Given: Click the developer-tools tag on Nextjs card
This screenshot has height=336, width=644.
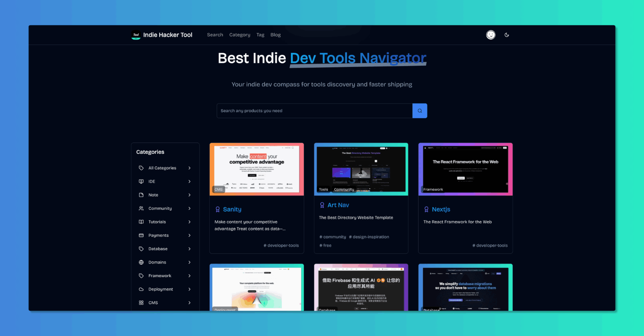Looking at the screenshot, I should [x=490, y=245].
